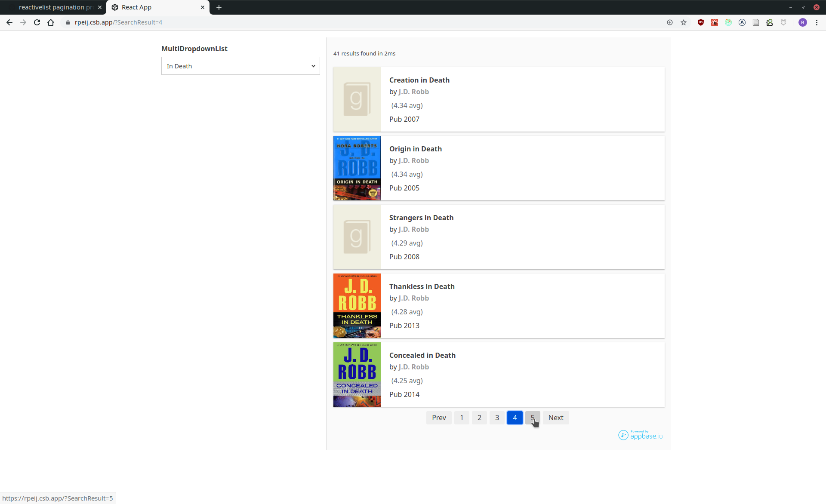Click the browser forward arrow
This screenshot has width=826, height=504.
(x=23, y=22)
